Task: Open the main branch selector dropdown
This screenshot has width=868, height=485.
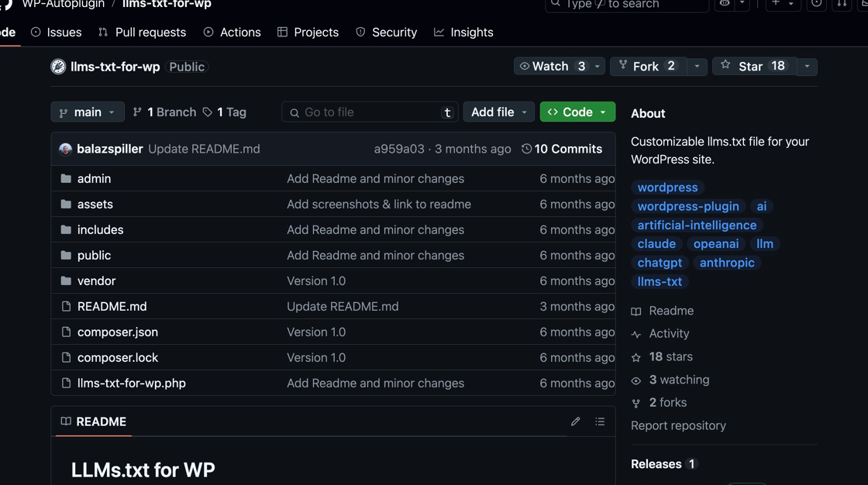Action: pos(88,112)
